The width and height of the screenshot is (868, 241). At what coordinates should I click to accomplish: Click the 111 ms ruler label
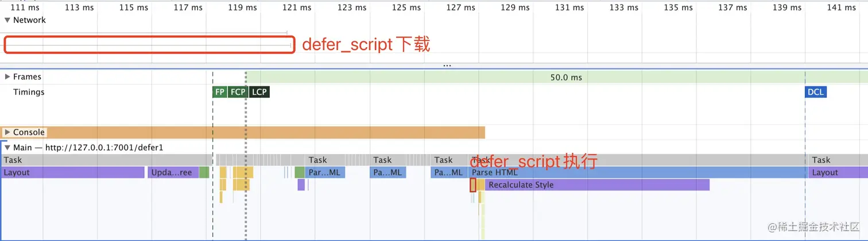[25, 7]
